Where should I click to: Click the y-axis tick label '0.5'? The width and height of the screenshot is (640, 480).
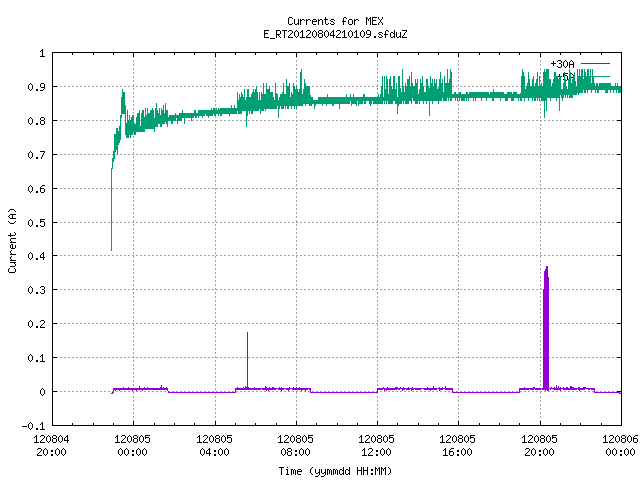[36, 223]
